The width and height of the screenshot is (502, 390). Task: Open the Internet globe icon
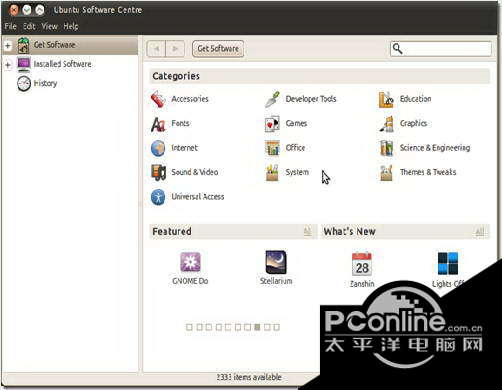coord(158,148)
